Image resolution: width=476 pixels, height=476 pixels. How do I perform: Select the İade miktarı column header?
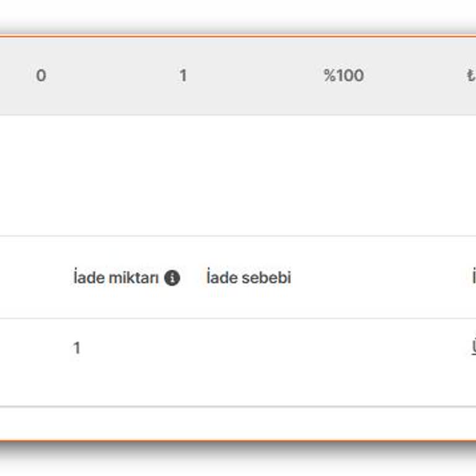pyautogui.click(x=116, y=278)
